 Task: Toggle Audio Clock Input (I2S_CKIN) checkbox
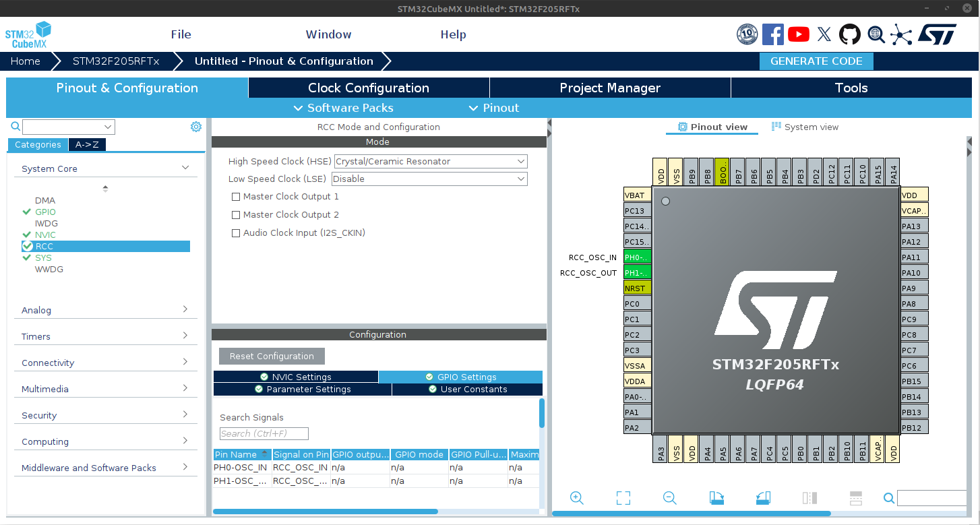pyautogui.click(x=236, y=233)
